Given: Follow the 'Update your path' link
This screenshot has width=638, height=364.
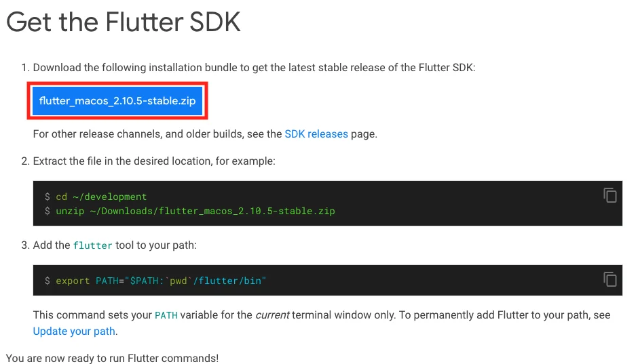Looking at the screenshot, I should 74,331.
